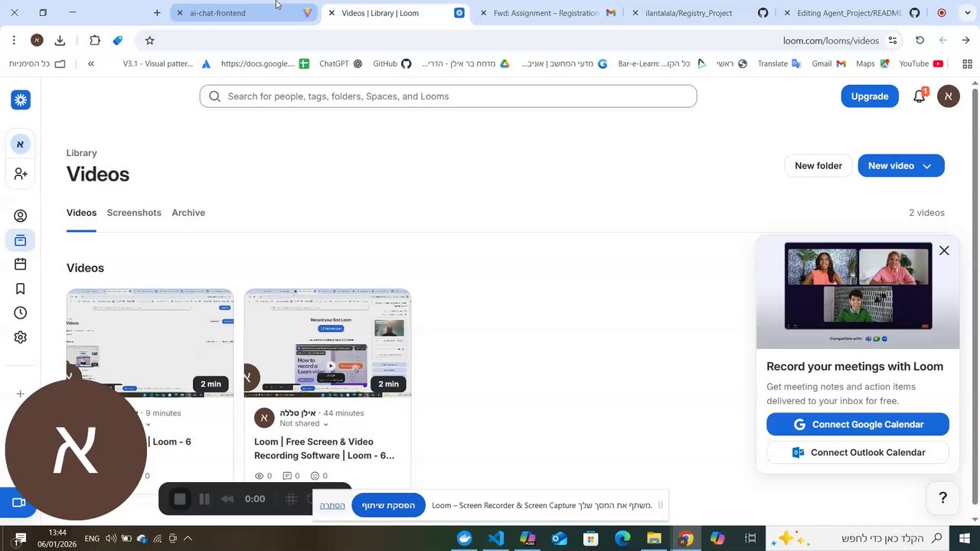This screenshot has height=551, width=980.
Task: Open the Loom home logo icon
Action: pyautogui.click(x=21, y=99)
